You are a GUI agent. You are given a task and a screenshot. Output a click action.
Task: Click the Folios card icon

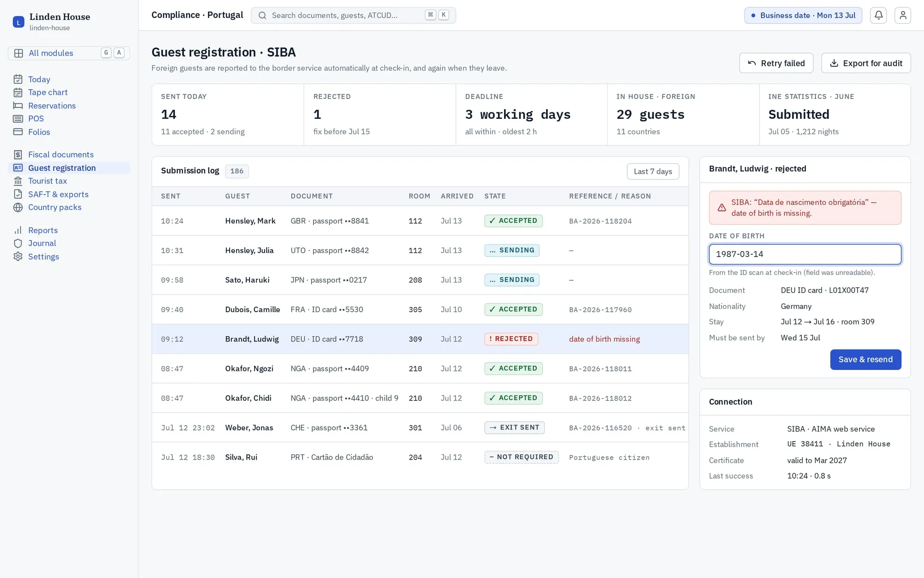pyautogui.click(x=18, y=132)
